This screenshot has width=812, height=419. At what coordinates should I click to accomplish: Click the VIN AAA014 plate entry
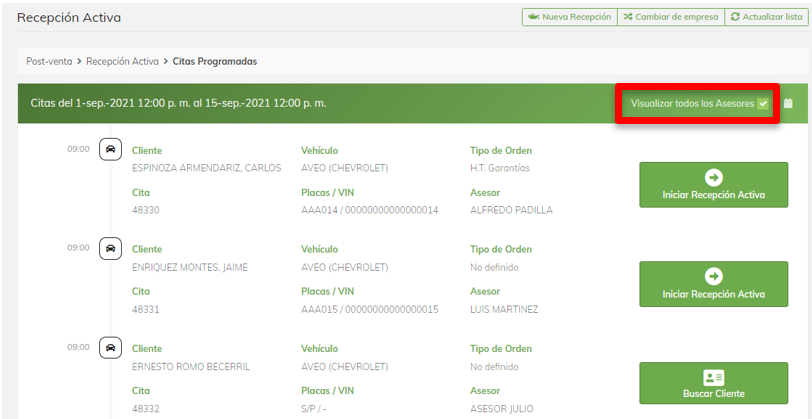pyautogui.click(x=369, y=210)
